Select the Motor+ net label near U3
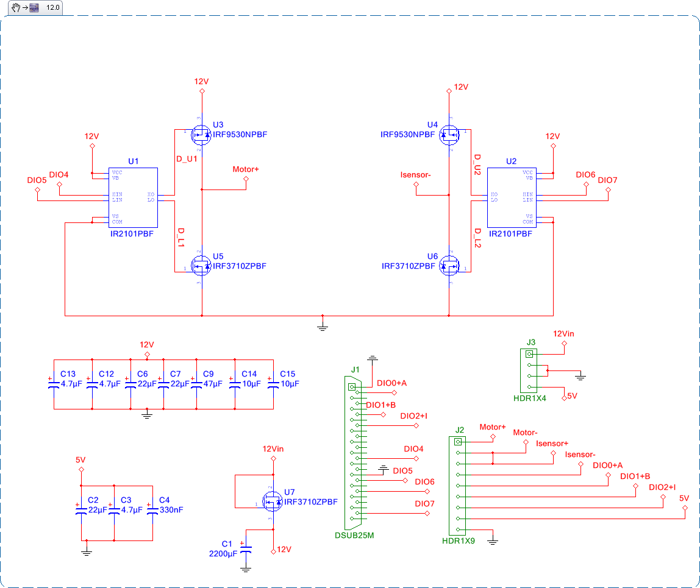 [245, 170]
